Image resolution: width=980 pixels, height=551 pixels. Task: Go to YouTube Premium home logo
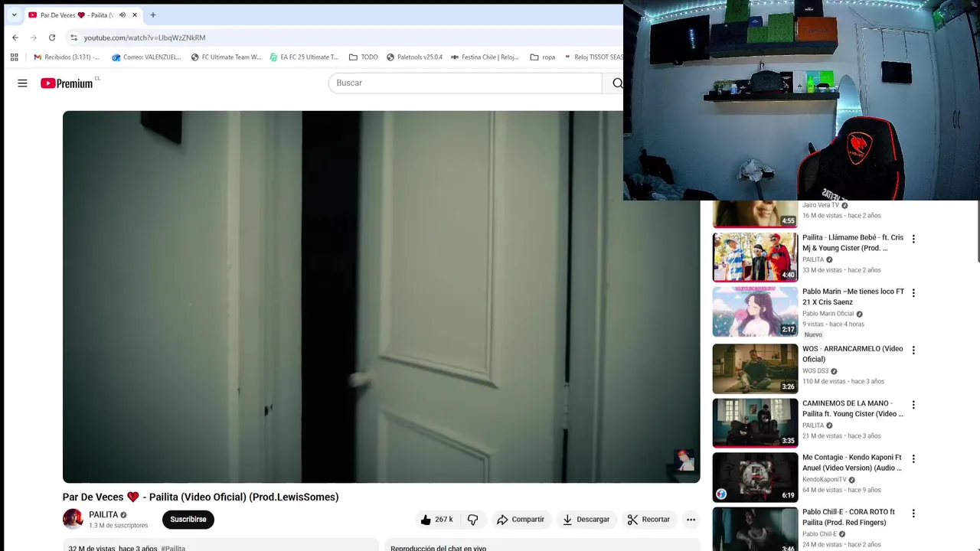pyautogui.click(x=67, y=83)
